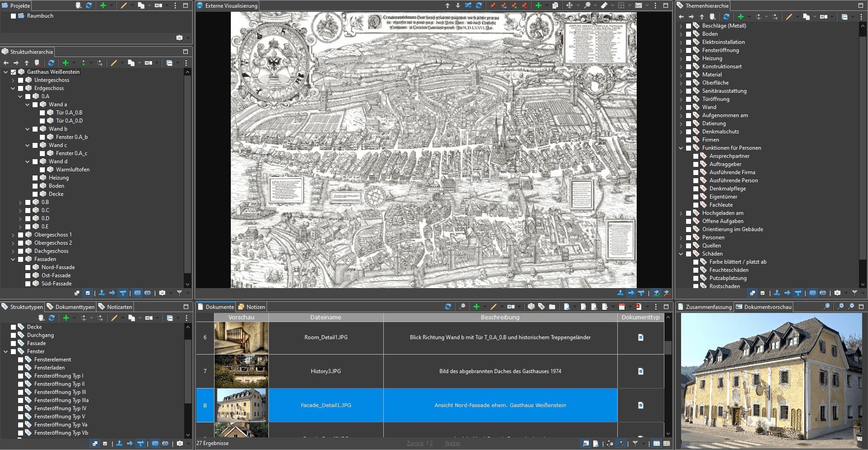Click the Weiter pagination link
This screenshot has width=868, height=450.
point(452,443)
